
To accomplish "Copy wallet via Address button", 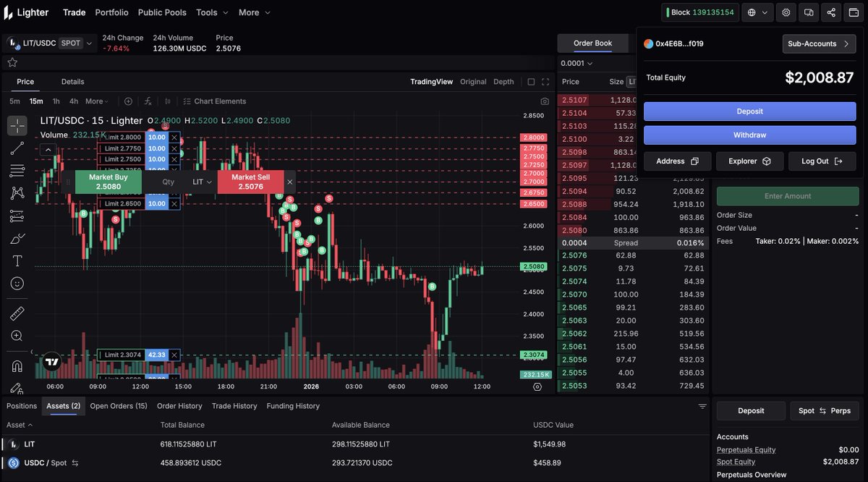I will click(677, 161).
